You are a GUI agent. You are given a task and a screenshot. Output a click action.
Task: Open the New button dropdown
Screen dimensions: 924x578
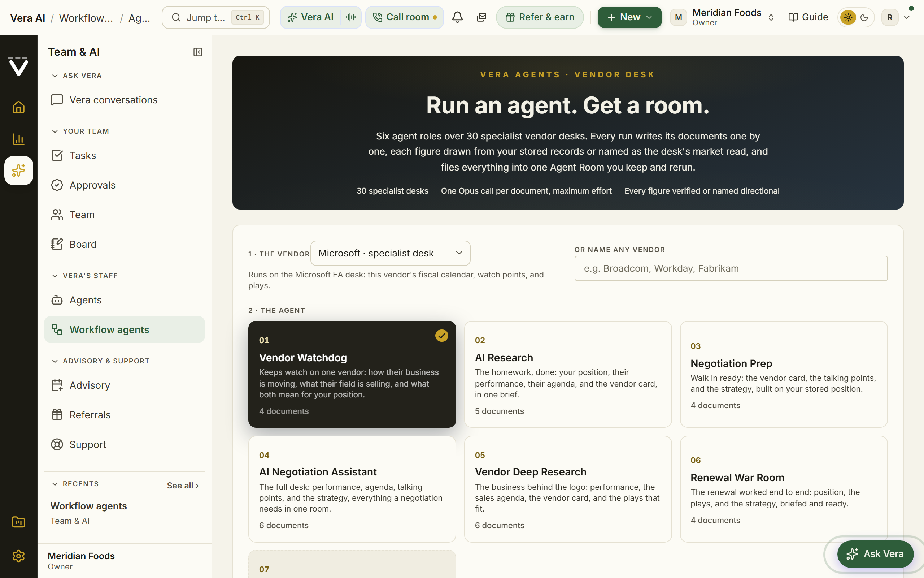629,17
